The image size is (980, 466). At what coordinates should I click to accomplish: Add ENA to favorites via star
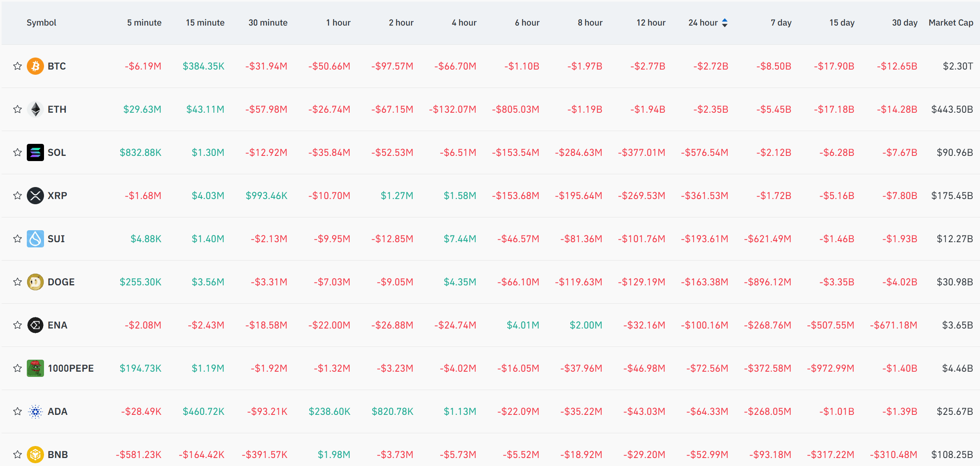point(17,325)
